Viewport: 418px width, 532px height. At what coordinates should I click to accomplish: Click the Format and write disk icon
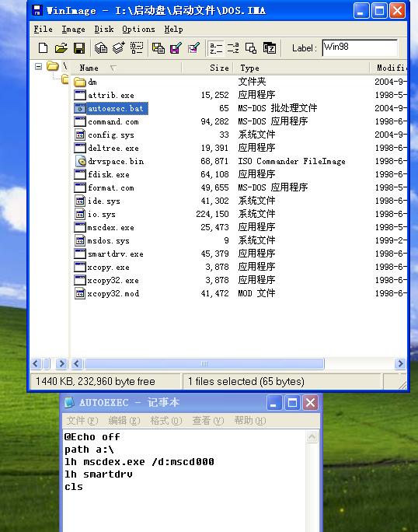194,48
